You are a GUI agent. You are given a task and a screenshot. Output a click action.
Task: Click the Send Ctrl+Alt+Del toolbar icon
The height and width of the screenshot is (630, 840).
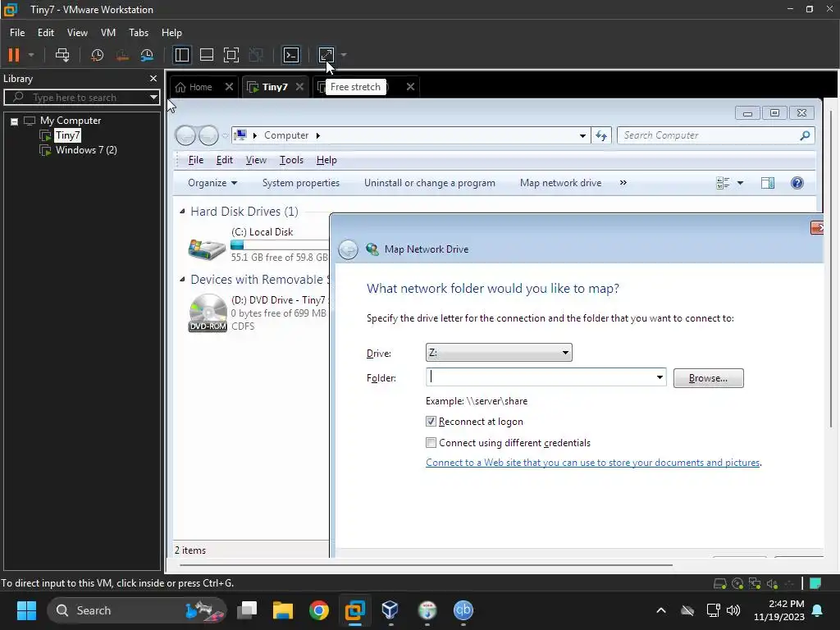click(x=62, y=55)
